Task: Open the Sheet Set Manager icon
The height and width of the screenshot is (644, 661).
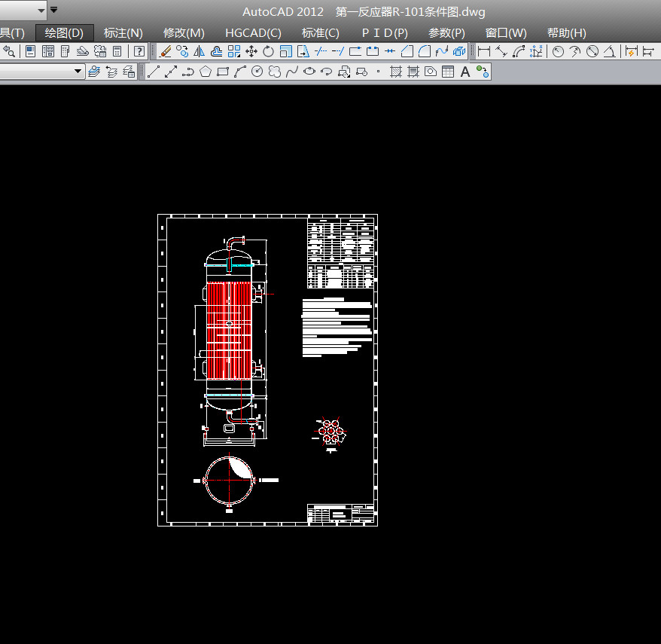Action: pos(83,51)
